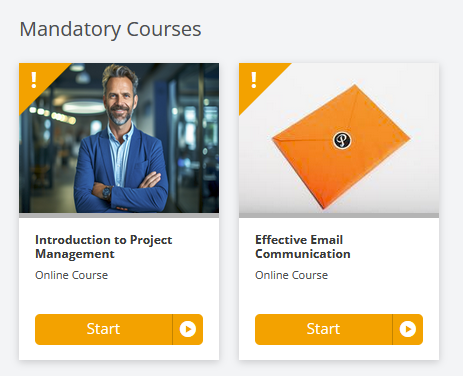Click the P seal on orange envelope
The image size is (463, 376).
[342, 140]
